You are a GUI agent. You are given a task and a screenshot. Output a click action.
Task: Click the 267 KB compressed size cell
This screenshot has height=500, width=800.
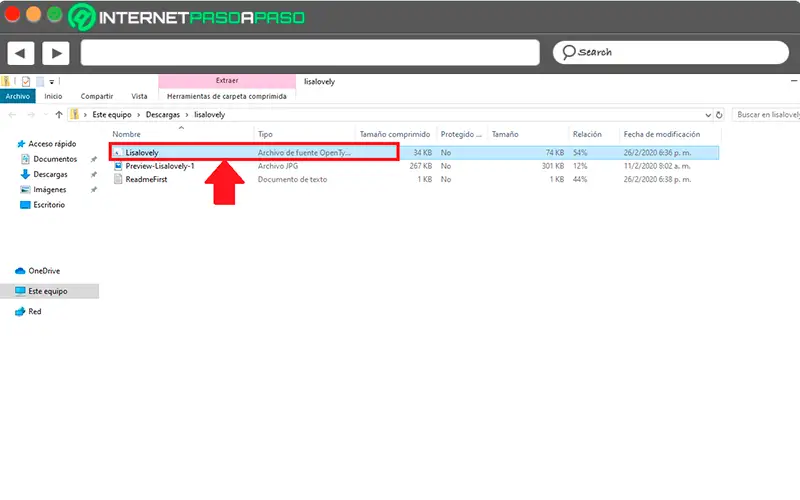click(x=420, y=166)
